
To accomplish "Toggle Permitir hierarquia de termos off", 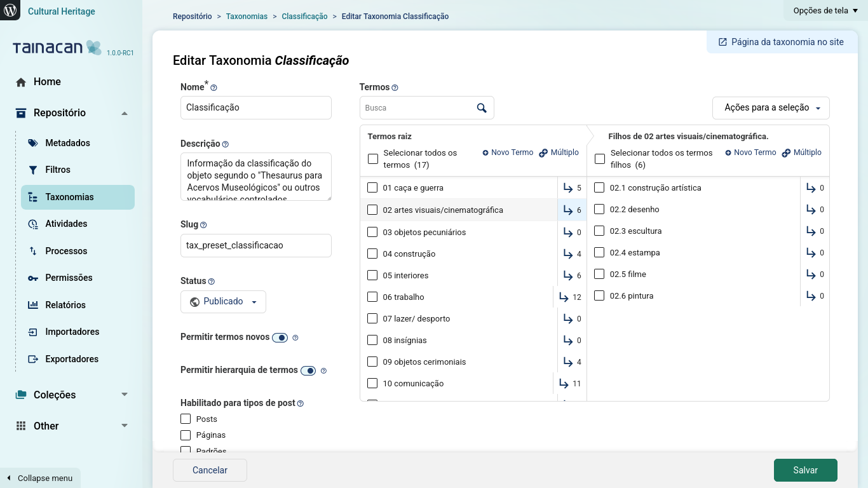I will 309,370.
